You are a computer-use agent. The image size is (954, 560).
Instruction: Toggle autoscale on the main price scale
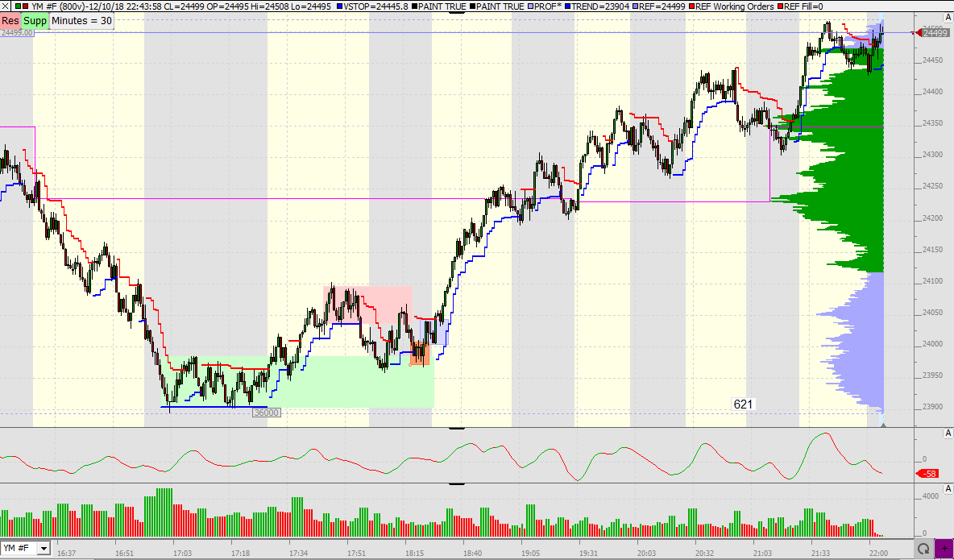pyautogui.click(x=948, y=15)
